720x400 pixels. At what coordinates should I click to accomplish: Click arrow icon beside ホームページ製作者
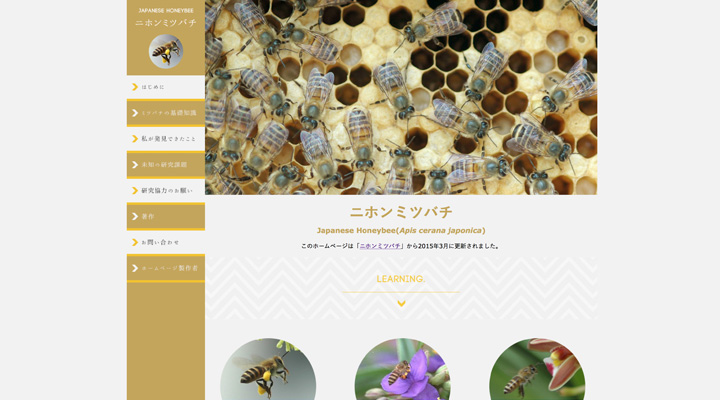[135, 268]
